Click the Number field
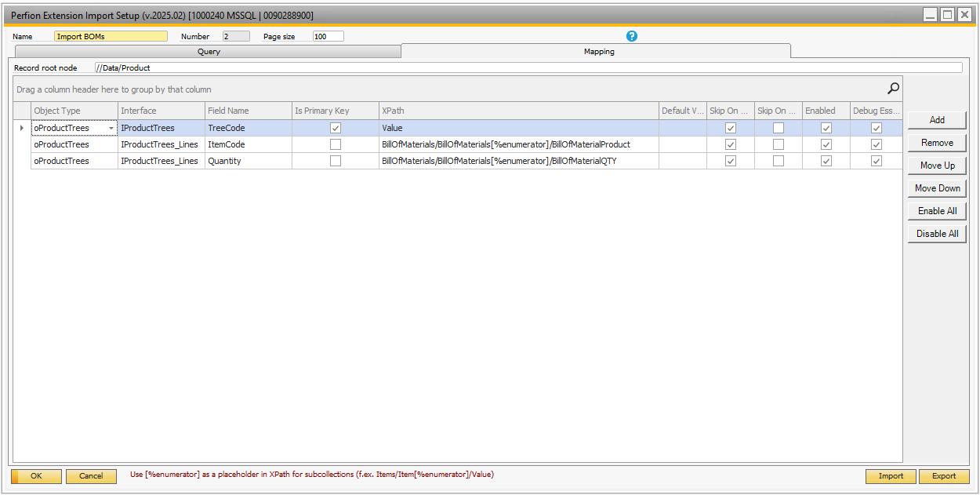 click(236, 36)
